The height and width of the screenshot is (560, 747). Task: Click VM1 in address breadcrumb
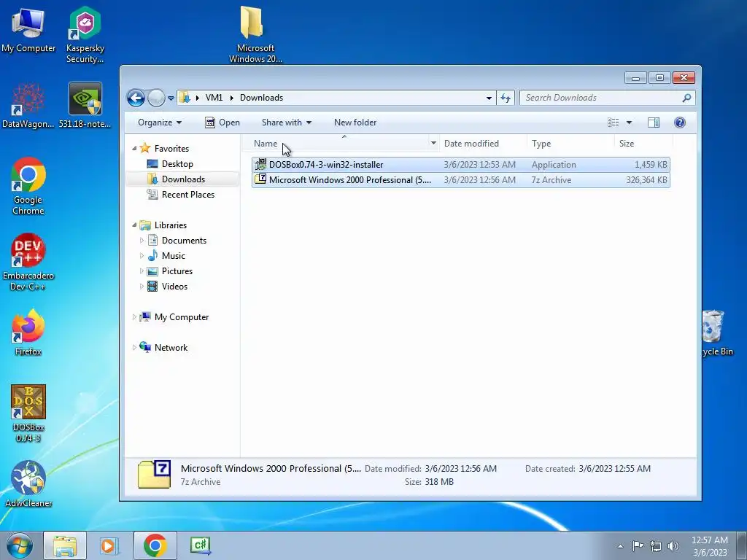214,98
